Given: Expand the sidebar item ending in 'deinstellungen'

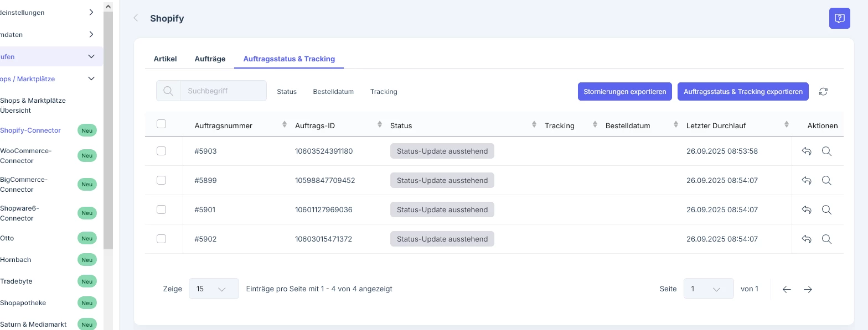Looking at the screenshot, I should (x=91, y=12).
